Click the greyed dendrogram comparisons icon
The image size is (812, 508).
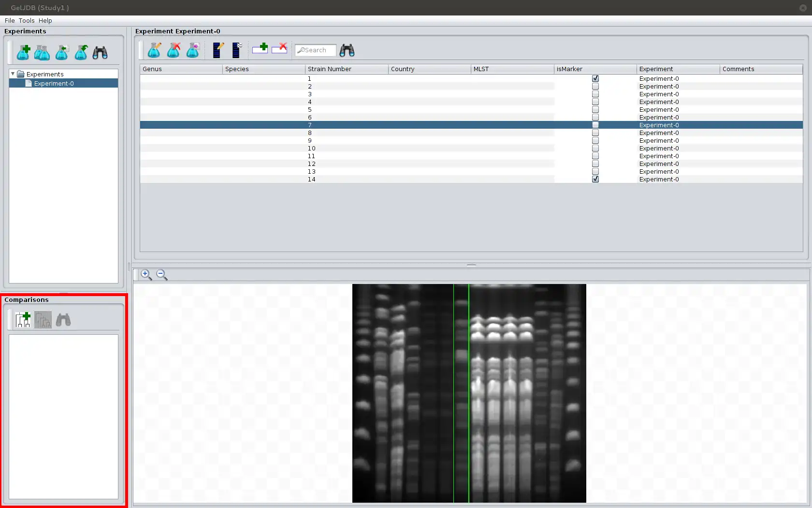pyautogui.click(x=43, y=320)
